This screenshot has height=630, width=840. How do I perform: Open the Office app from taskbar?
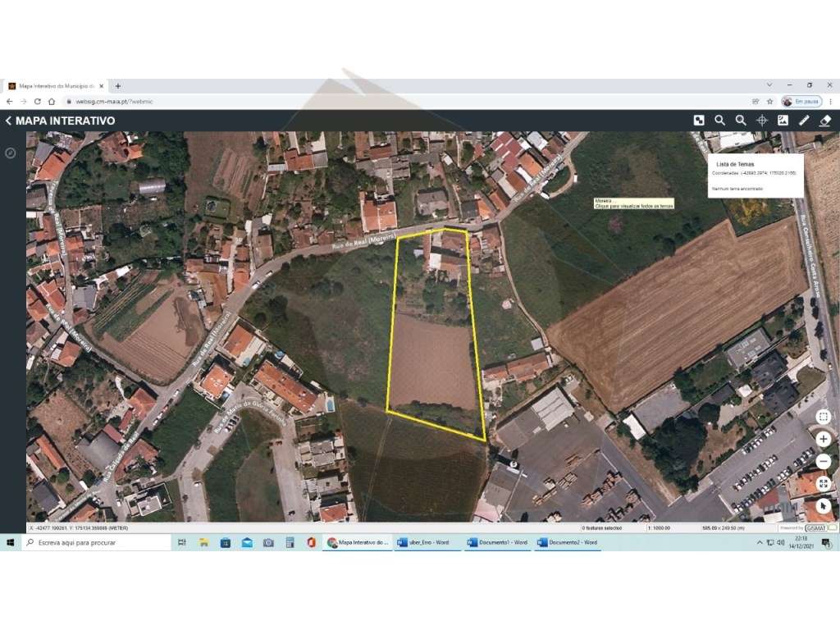311,543
